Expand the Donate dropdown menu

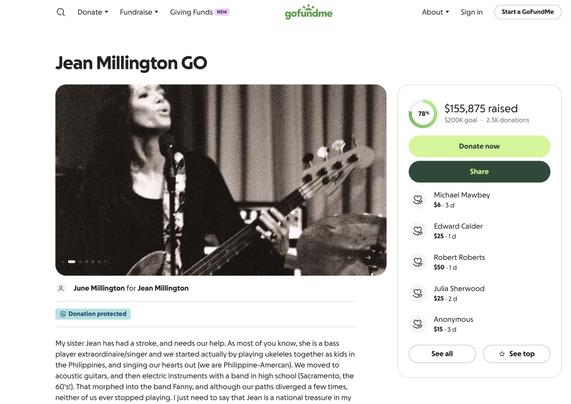(93, 12)
